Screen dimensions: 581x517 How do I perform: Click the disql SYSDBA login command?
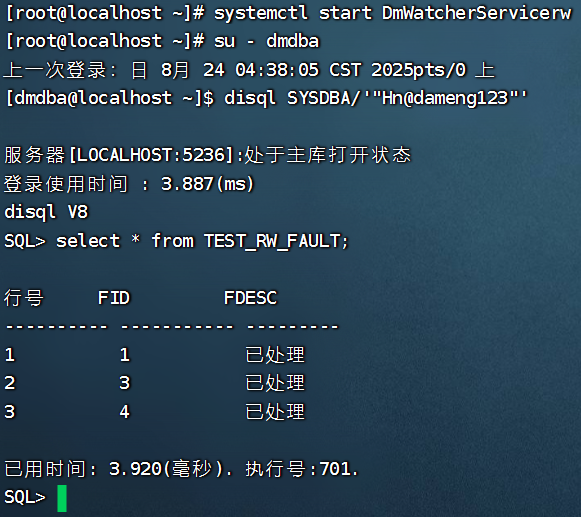click(375, 99)
